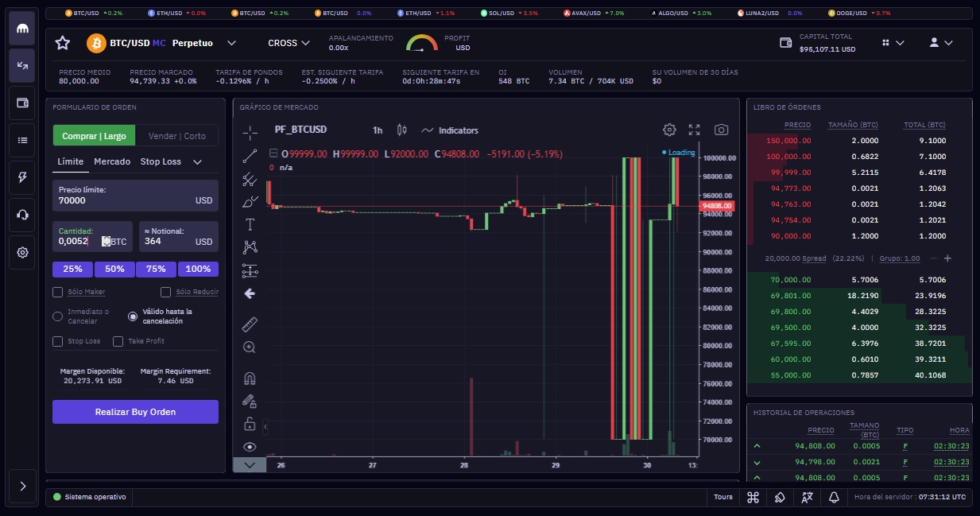Click the notification bell in status bar
Image resolution: width=980 pixels, height=516 pixels.
[835, 497]
